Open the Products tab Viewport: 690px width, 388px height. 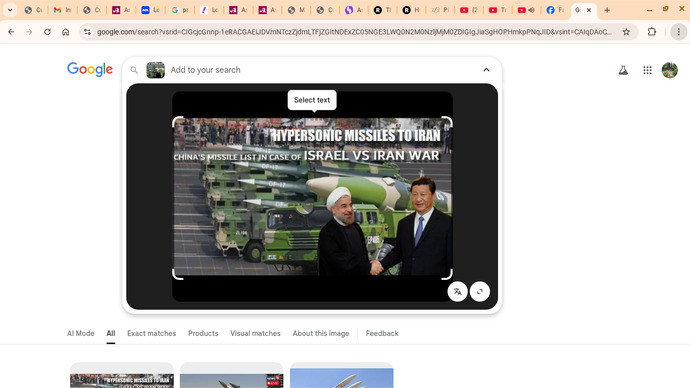[203, 333]
